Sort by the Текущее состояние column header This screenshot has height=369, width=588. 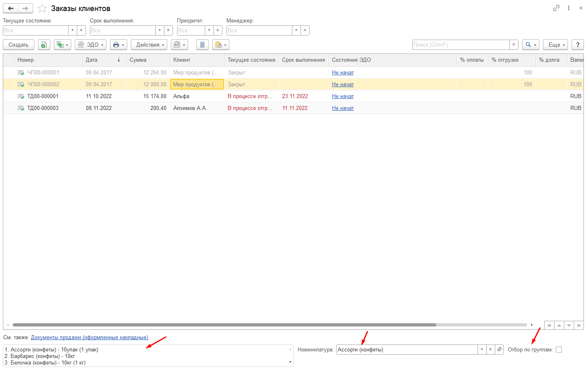tap(251, 60)
